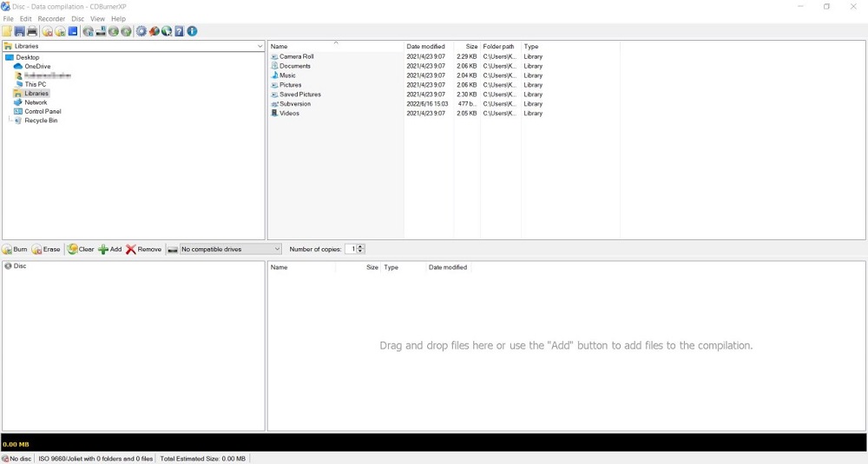
Task: Select the Camera Roll library
Action: click(293, 56)
